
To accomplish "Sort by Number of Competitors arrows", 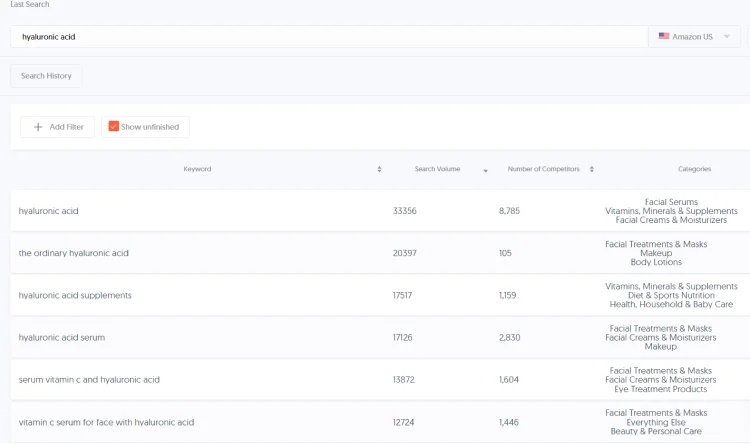I will 592,169.
